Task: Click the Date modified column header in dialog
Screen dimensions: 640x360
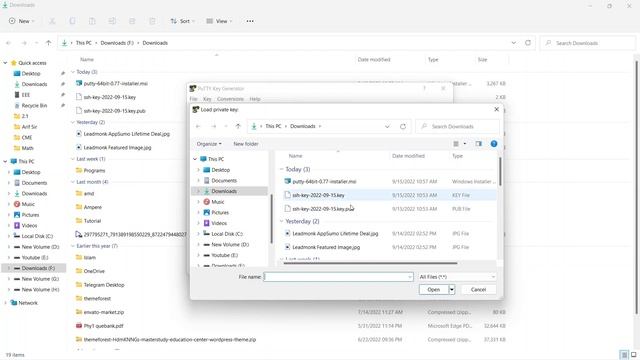Action: tap(408, 156)
